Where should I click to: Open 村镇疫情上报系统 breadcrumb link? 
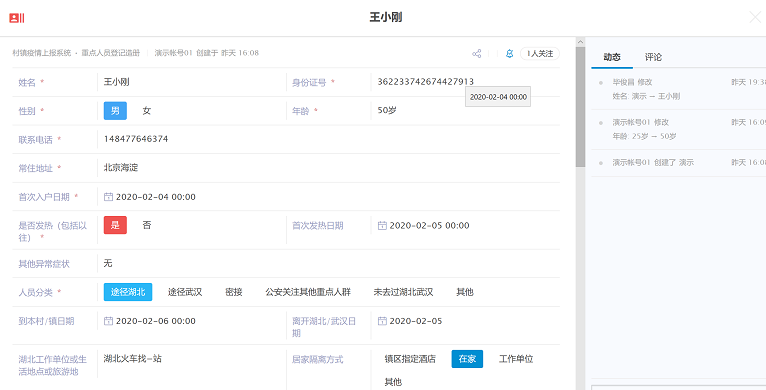(42, 53)
